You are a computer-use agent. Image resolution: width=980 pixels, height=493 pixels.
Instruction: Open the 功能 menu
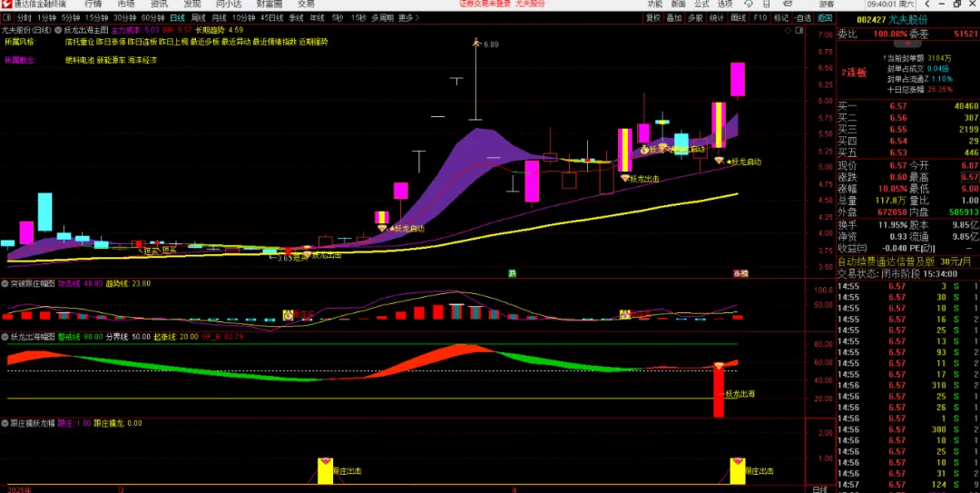point(654,4)
